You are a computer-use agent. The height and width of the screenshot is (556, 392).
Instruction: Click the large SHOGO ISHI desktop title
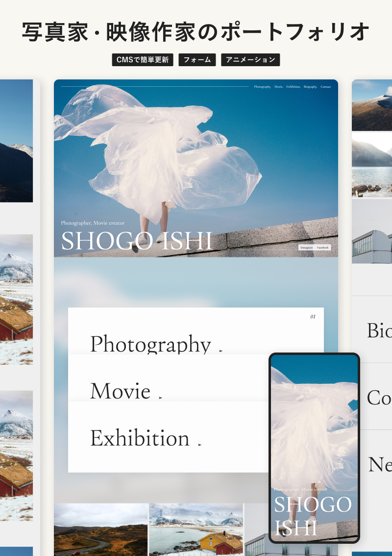[137, 241]
